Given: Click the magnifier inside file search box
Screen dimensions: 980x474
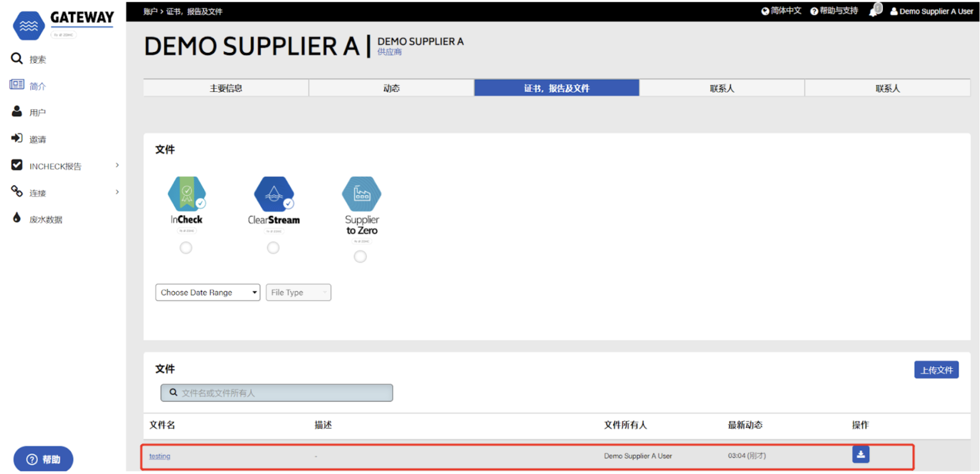Looking at the screenshot, I should (173, 393).
